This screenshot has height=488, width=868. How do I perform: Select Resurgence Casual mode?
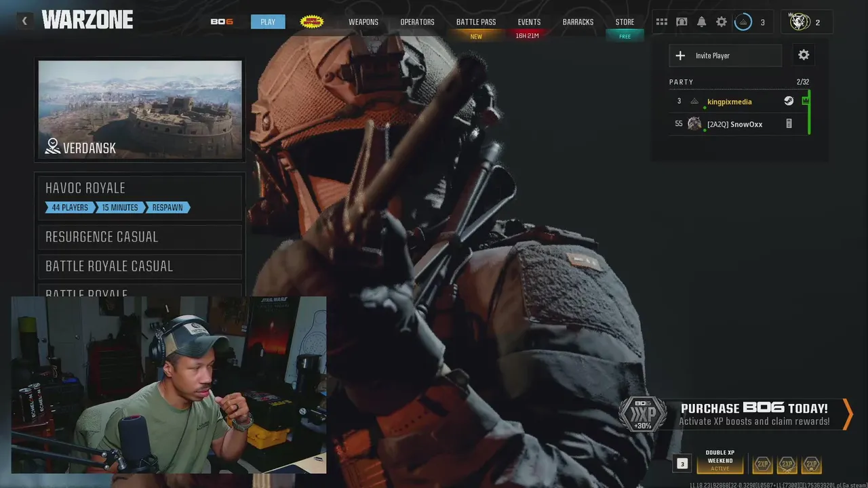tap(140, 237)
